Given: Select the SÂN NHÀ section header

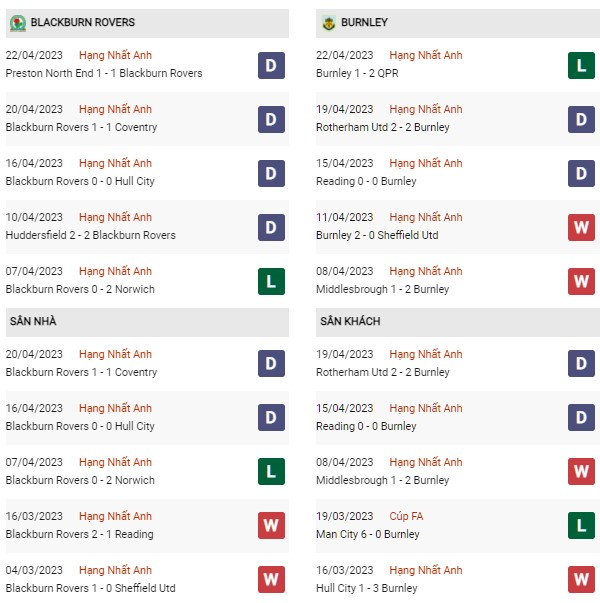Looking at the screenshot, I should tap(147, 322).
